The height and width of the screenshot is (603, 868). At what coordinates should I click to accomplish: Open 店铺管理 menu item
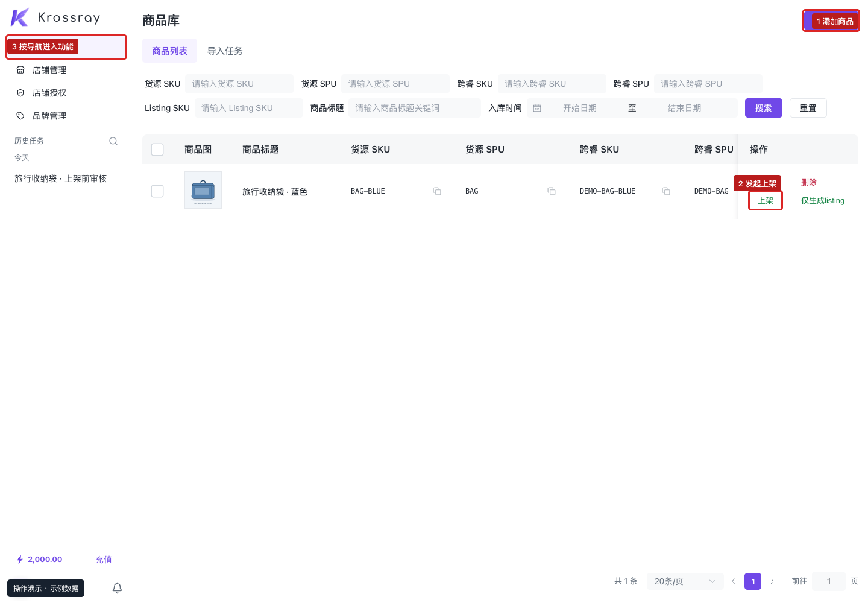66,70
